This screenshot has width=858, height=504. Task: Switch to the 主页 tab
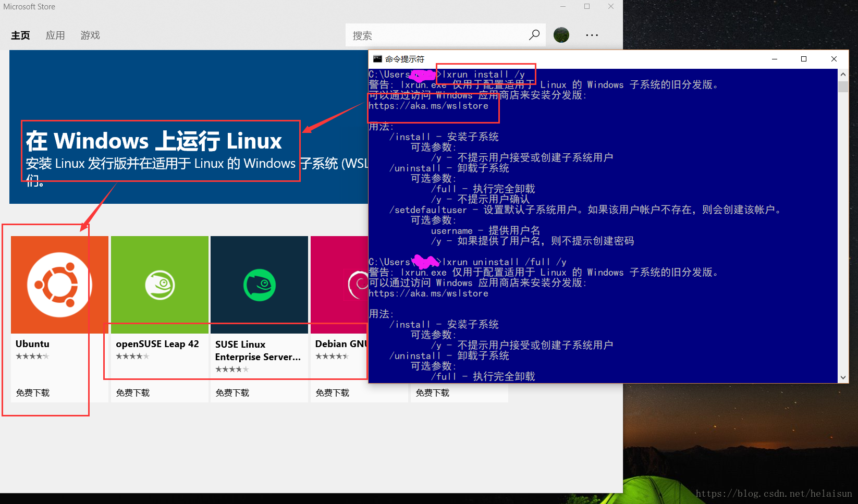click(x=20, y=35)
